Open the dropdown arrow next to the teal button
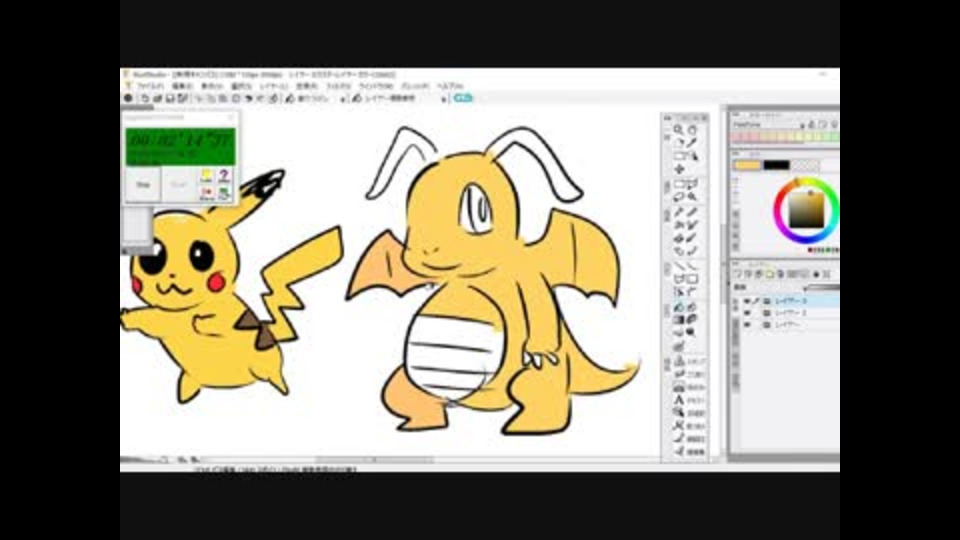The image size is (960, 540). tap(444, 98)
